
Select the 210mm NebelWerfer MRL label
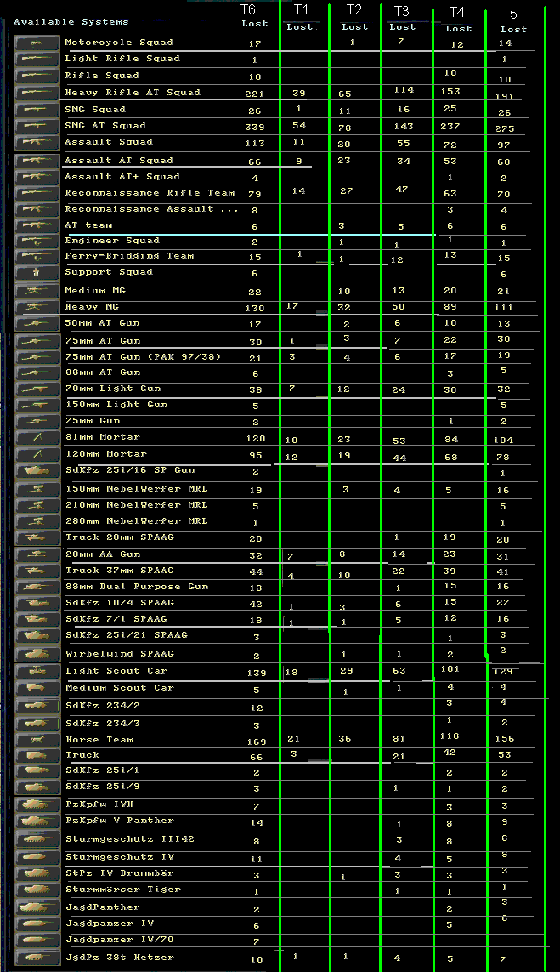coord(136,504)
